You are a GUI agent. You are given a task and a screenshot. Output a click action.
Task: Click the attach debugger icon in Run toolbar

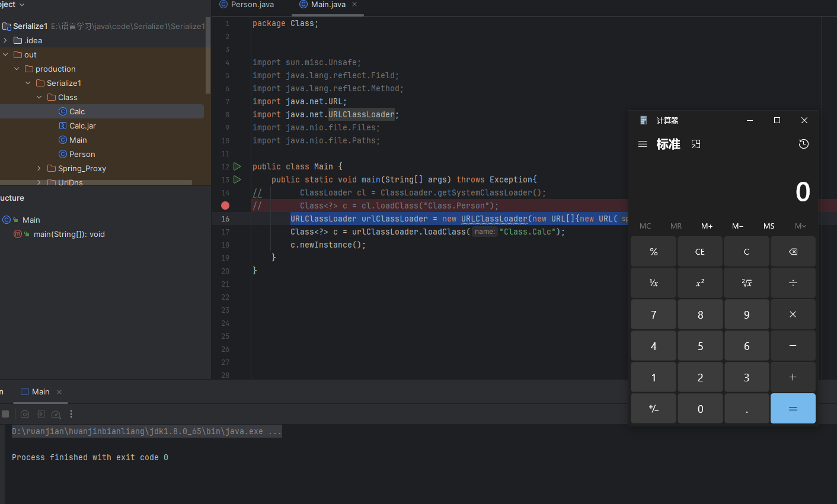(x=41, y=414)
